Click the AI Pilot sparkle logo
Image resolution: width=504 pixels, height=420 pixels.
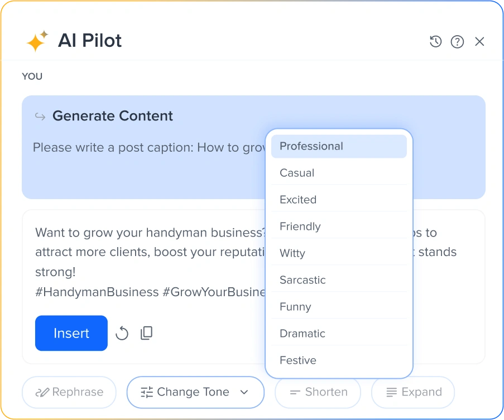pos(37,41)
